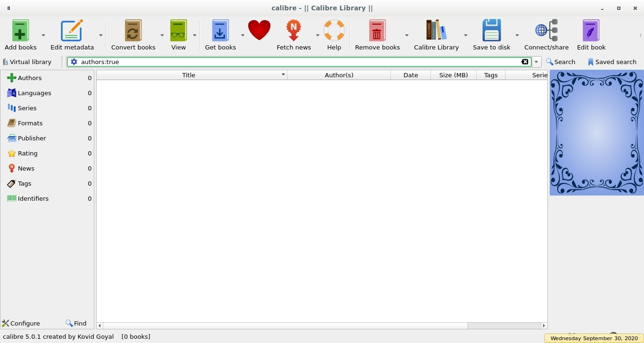Show hidden toolbar items via overflow handle

(x=640, y=35)
